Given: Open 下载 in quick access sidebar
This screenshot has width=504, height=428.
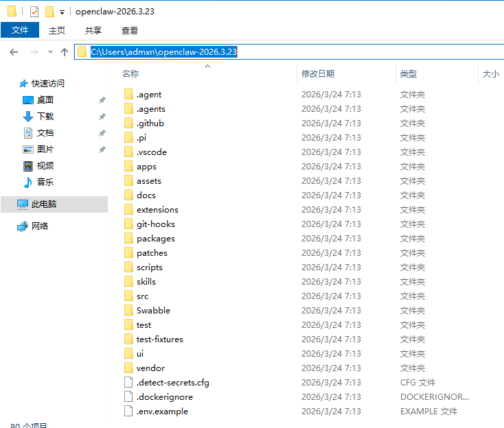Looking at the screenshot, I should tap(45, 117).
